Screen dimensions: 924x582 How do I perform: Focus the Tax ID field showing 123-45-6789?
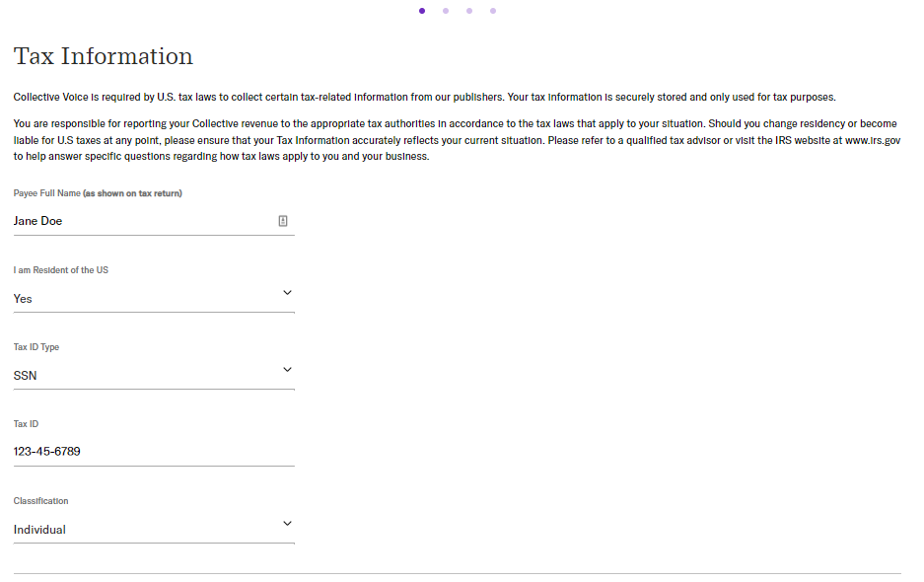tap(154, 452)
